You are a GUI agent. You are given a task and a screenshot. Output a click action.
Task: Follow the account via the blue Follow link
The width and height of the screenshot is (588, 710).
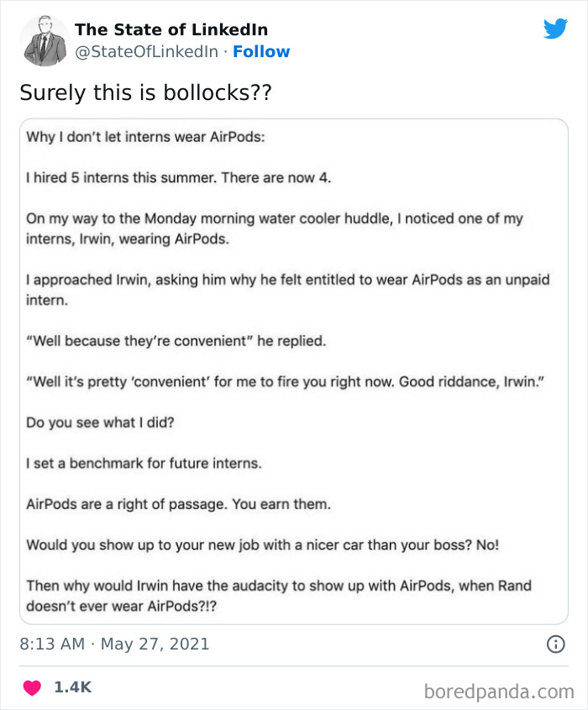[x=262, y=52]
